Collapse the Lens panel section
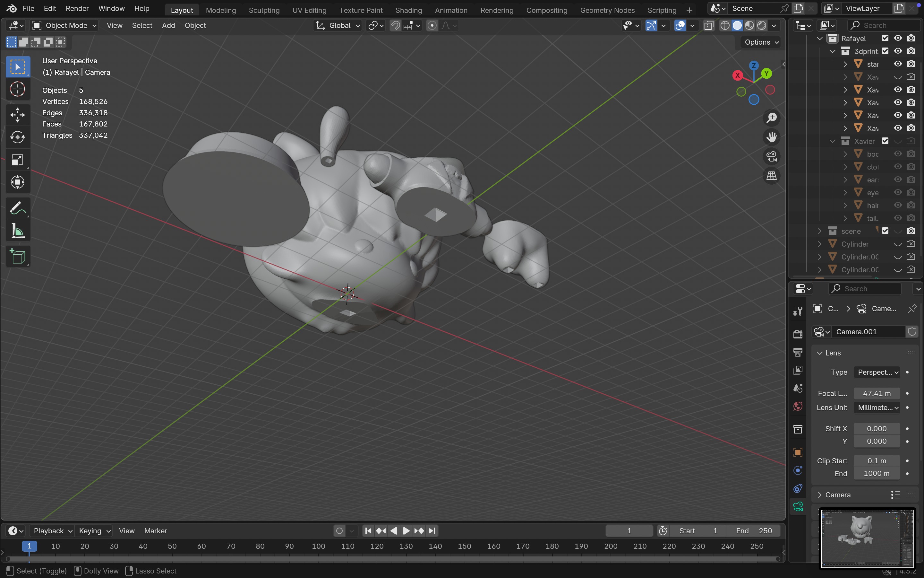 point(819,353)
